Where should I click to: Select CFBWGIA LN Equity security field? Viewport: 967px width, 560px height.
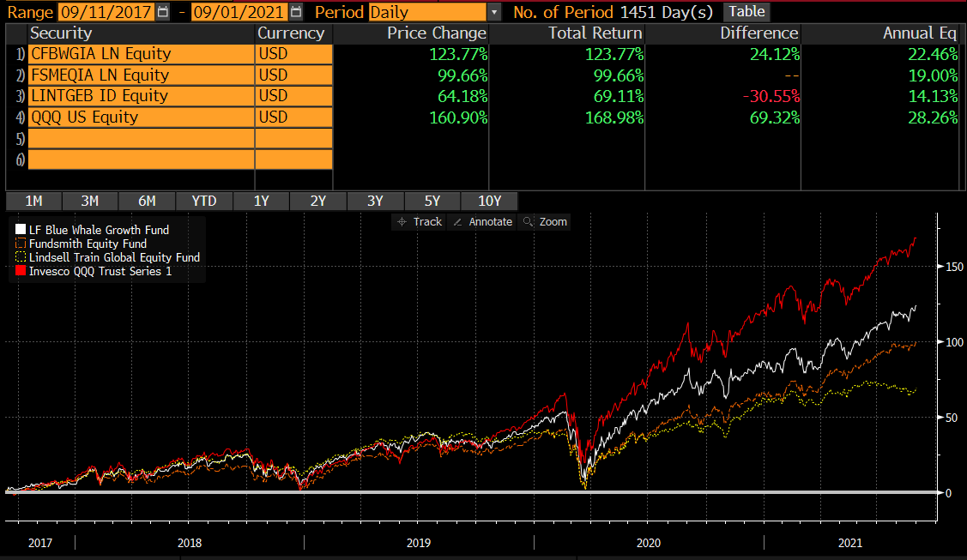tap(142, 54)
